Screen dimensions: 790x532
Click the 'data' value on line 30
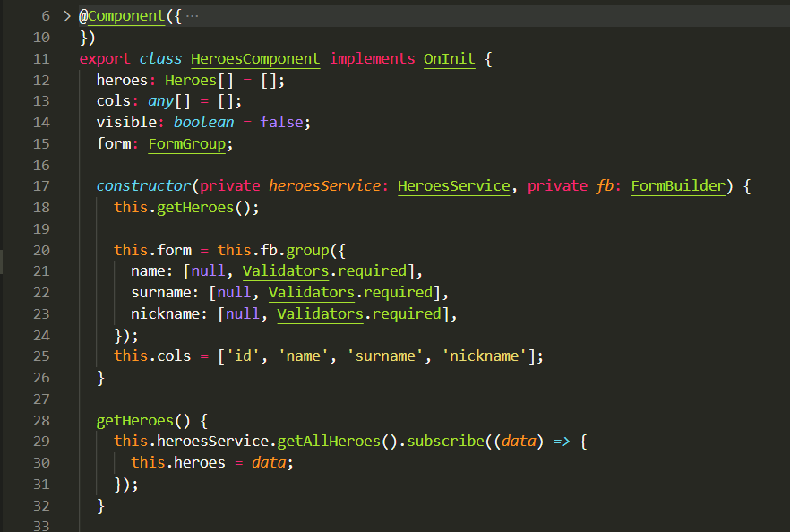pos(269,463)
